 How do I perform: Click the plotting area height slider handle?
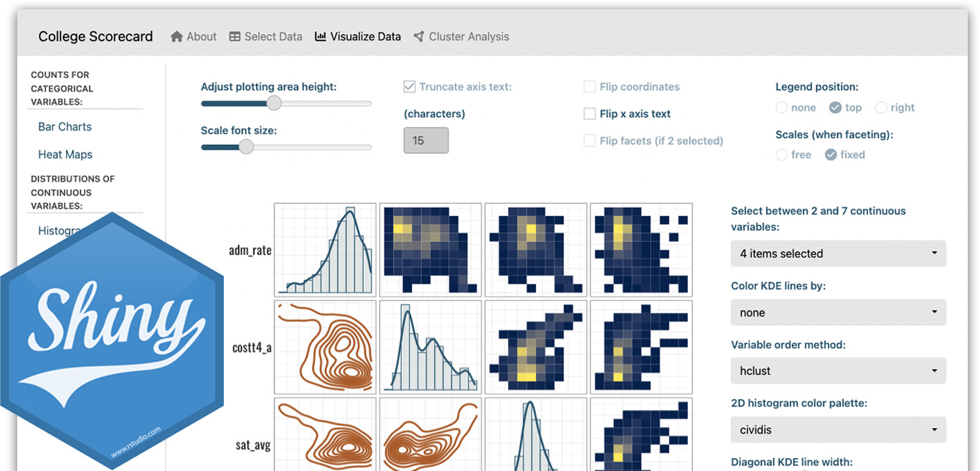coord(274,103)
